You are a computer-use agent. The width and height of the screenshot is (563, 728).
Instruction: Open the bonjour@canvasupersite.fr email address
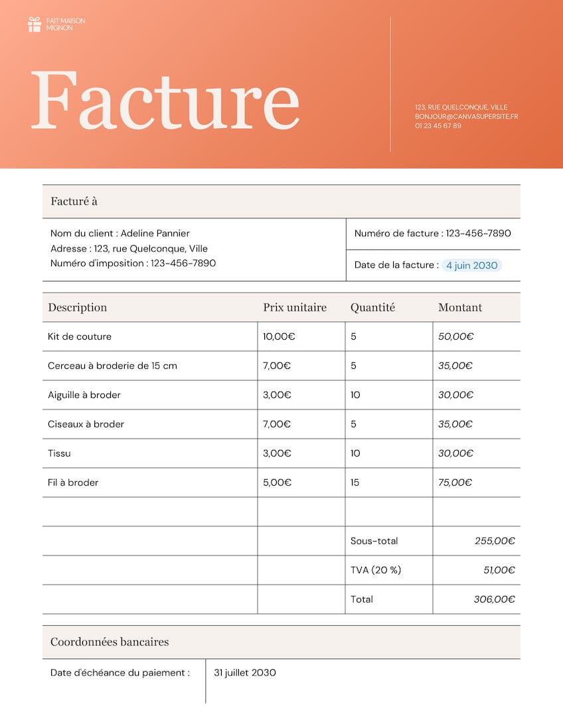(466, 117)
